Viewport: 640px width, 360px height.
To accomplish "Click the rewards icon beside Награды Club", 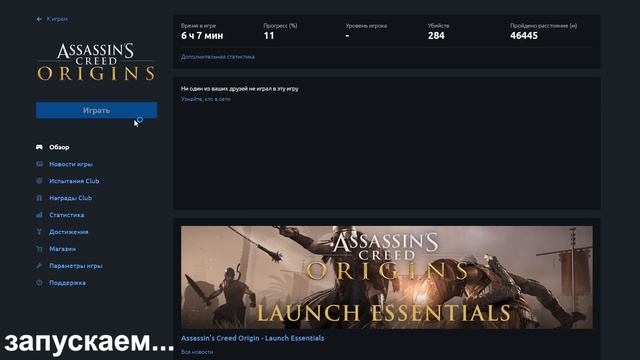I will click(39, 198).
